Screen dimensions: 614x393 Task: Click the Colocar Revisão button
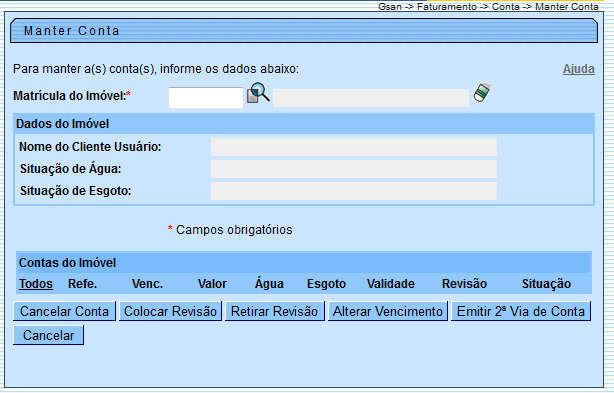(x=170, y=311)
